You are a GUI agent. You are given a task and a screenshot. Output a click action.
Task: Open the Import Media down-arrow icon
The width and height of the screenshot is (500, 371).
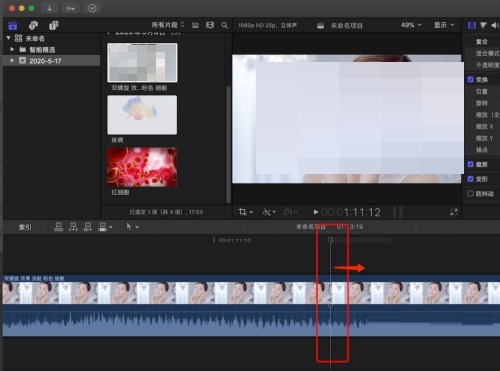49,8
